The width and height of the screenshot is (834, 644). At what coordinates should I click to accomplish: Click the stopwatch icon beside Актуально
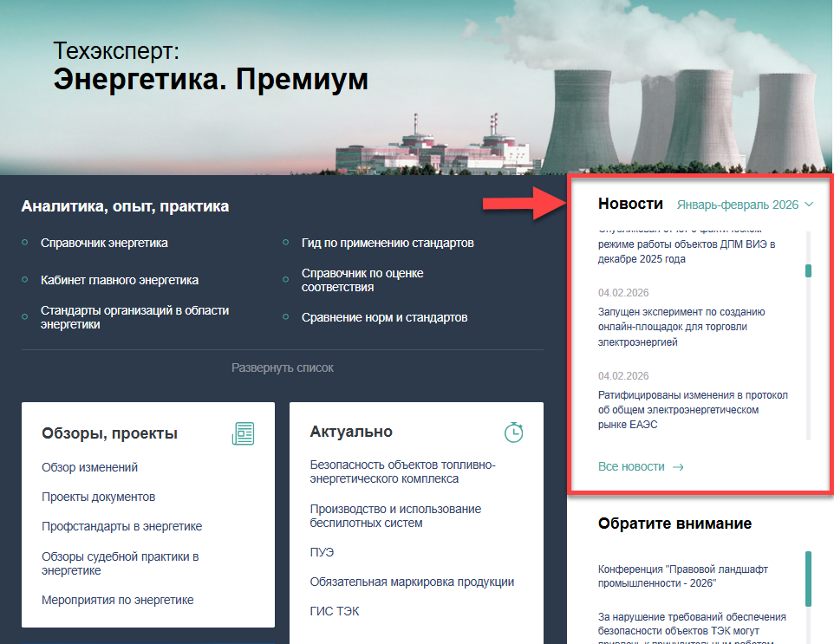(x=513, y=432)
